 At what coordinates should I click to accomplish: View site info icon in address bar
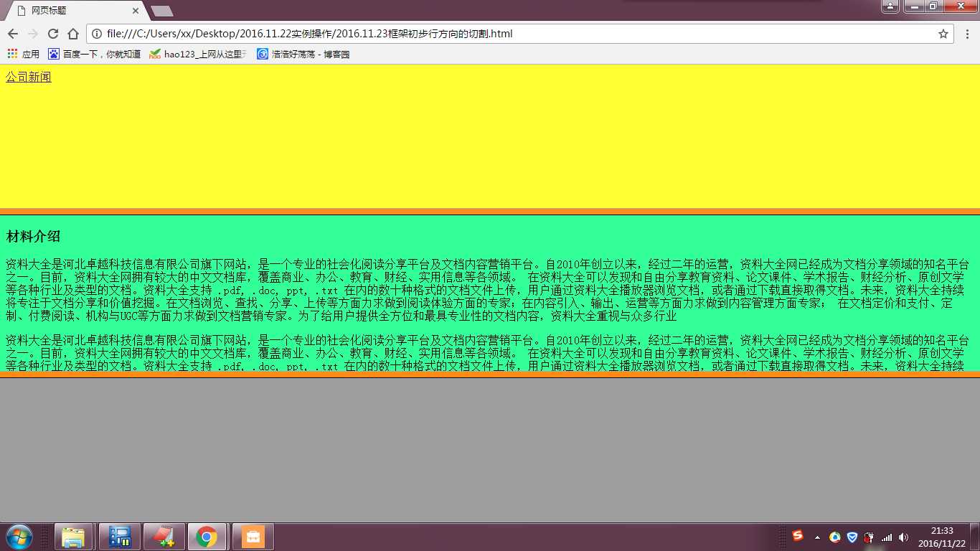[x=97, y=34]
